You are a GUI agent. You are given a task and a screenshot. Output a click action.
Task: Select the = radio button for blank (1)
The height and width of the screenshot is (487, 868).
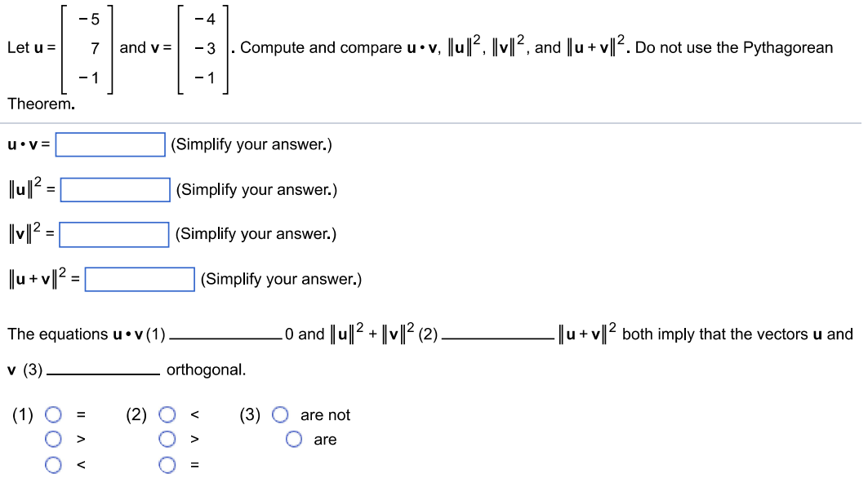53,414
